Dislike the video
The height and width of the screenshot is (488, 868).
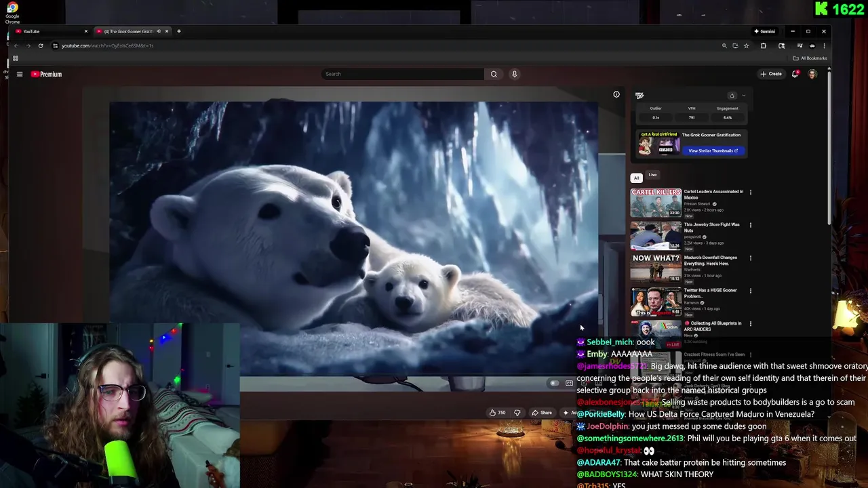pyautogui.click(x=517, y=413)
